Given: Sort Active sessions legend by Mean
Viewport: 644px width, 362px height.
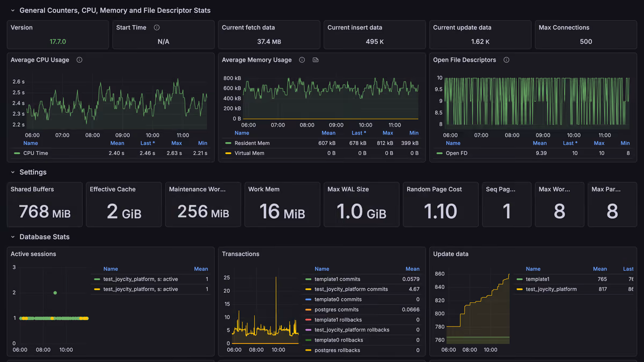Looking at the screenshot, I should click(x=201, y=269).
